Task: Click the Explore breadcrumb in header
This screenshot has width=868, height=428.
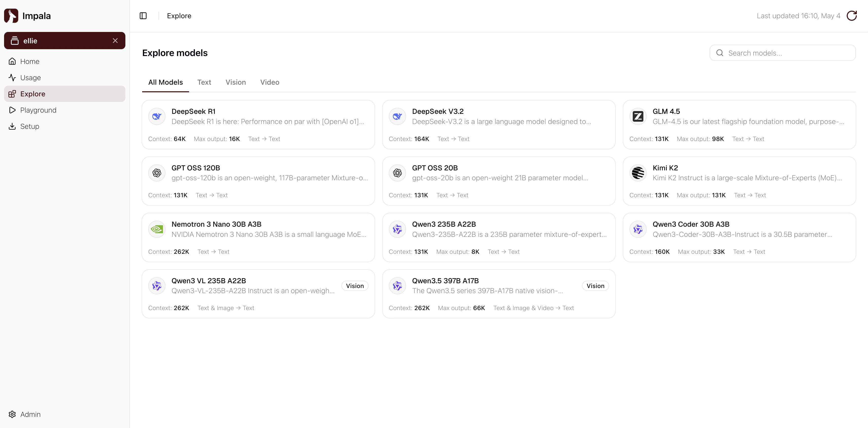Action: click(x=179, y=16)
